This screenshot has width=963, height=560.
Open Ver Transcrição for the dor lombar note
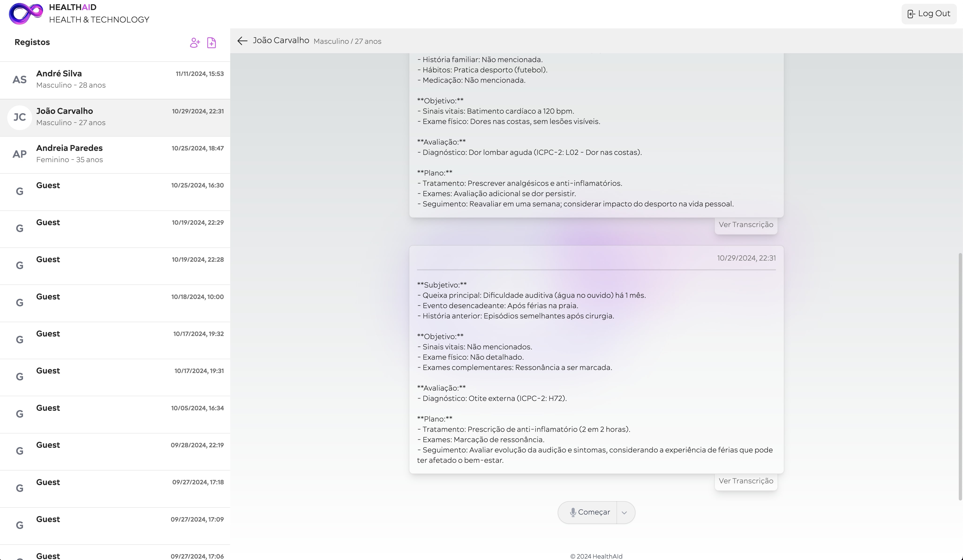(x=745, y=225)
